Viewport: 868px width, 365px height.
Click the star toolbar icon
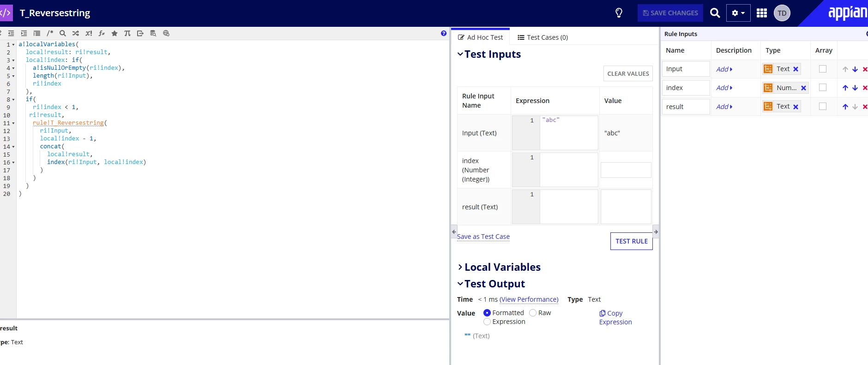coord(115,33)
